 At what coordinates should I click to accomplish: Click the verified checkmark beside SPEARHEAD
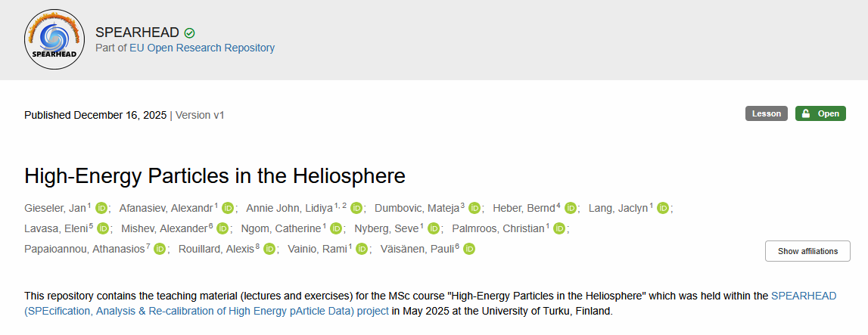pyautogui.click(x=189, y=33)
